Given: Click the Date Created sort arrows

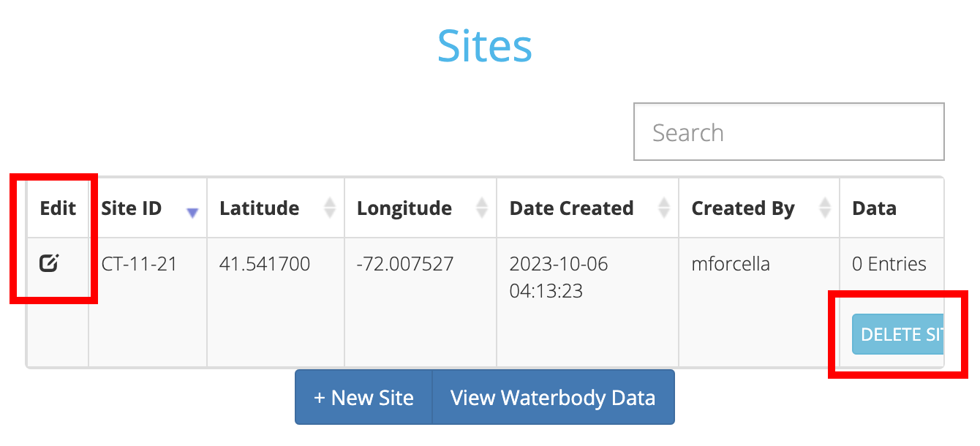Looking at the screenshot, I should (664, 208).
